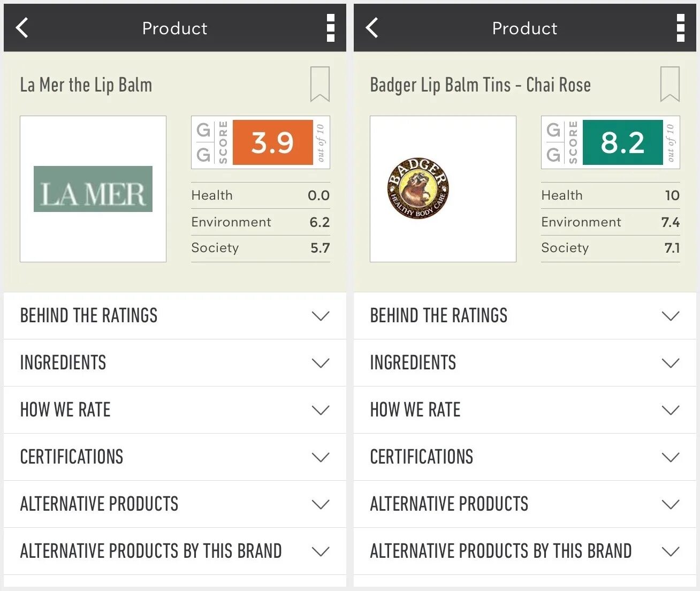Open Certifications section for Badger balm

524,457
